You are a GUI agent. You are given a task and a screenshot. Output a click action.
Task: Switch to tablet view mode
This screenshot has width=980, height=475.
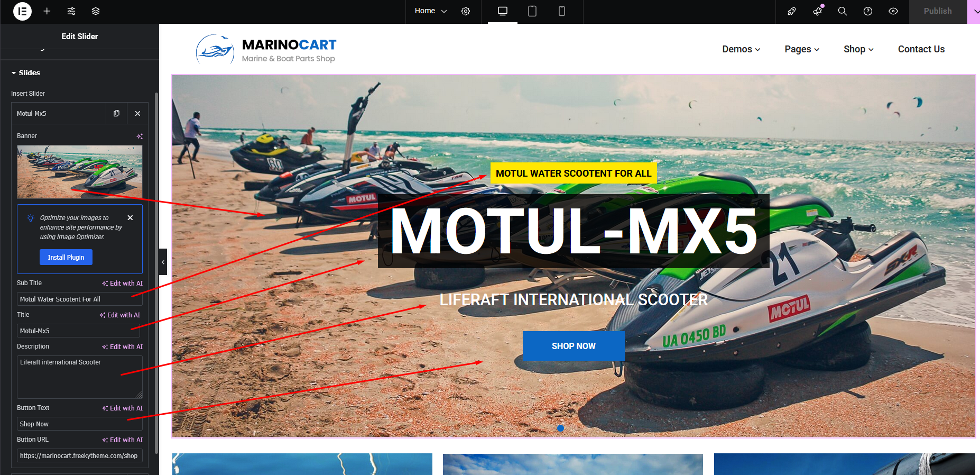[532, 11]
